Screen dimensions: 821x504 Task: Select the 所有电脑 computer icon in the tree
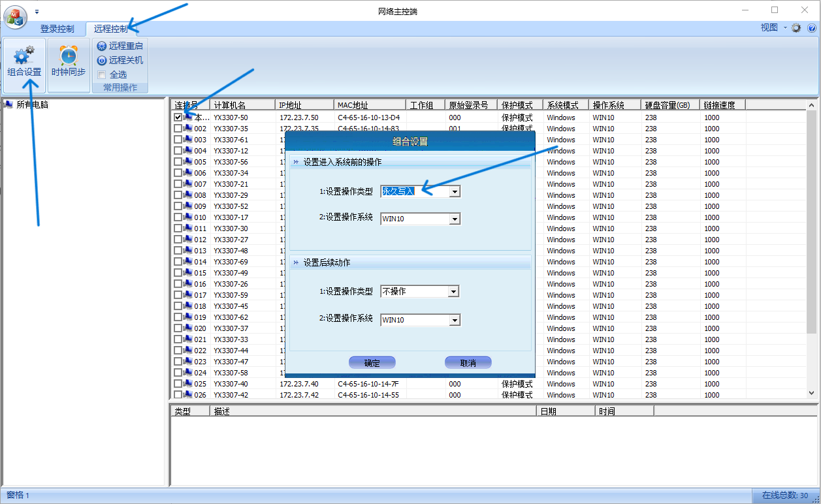8,104
